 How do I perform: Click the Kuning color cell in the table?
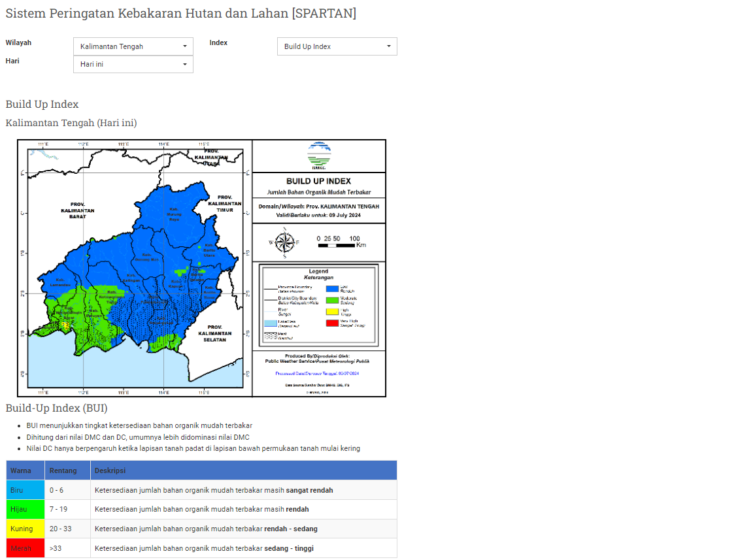coord(25,529)
